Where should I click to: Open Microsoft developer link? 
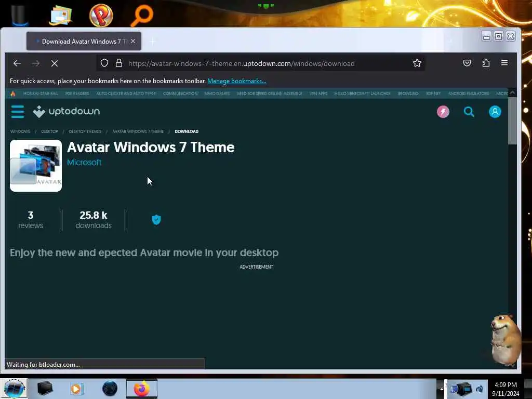click(84, 162)
